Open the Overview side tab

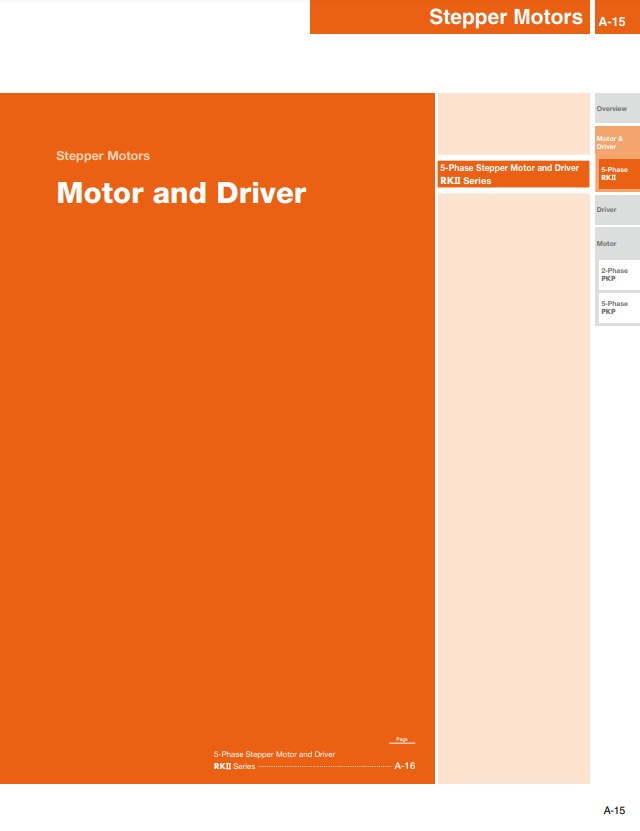pyautogui.click(x=617, y=108)
